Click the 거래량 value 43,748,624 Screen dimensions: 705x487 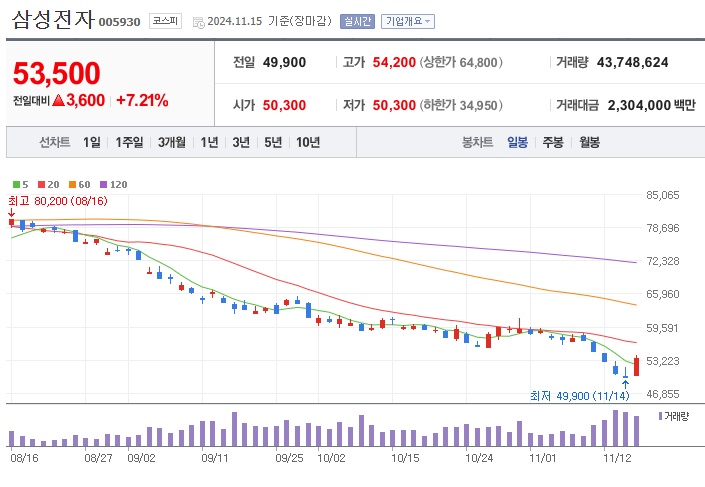(633, 62)
